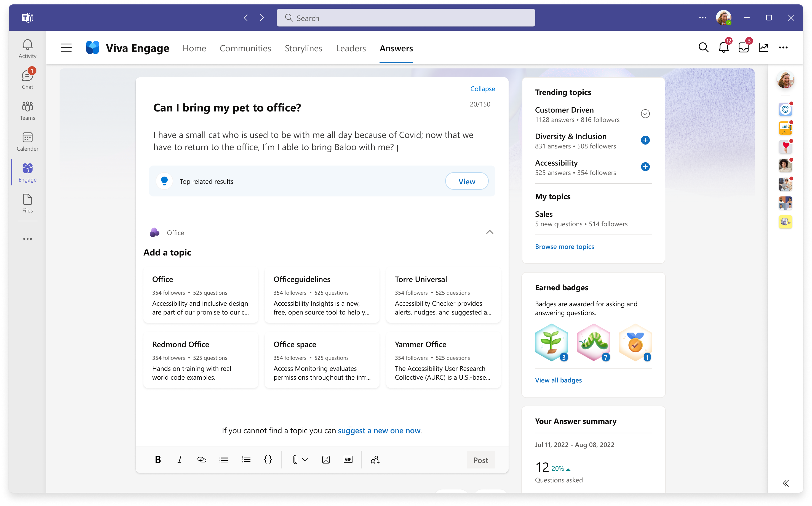Collapse the right apps rail
This screenshot has height=506, width=812.
785,483
